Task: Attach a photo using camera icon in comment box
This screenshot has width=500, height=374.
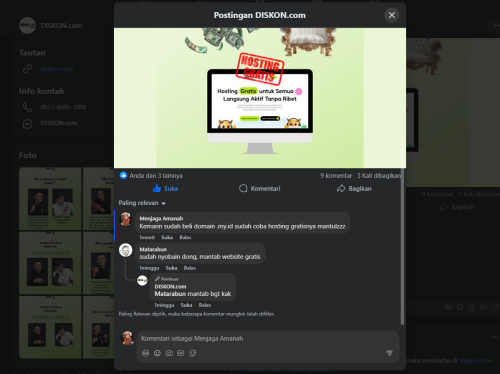Action: [x=169, y=353]
